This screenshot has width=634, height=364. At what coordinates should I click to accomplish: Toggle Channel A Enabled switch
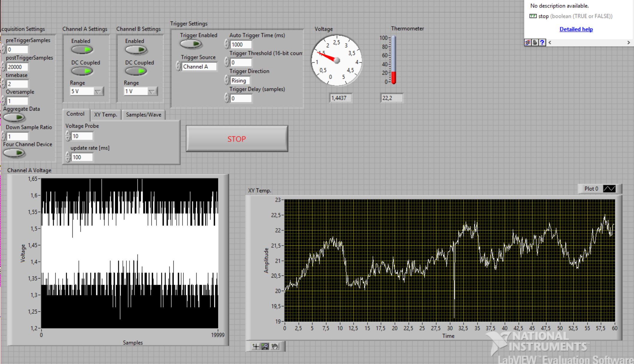click(x=82, y=50)
